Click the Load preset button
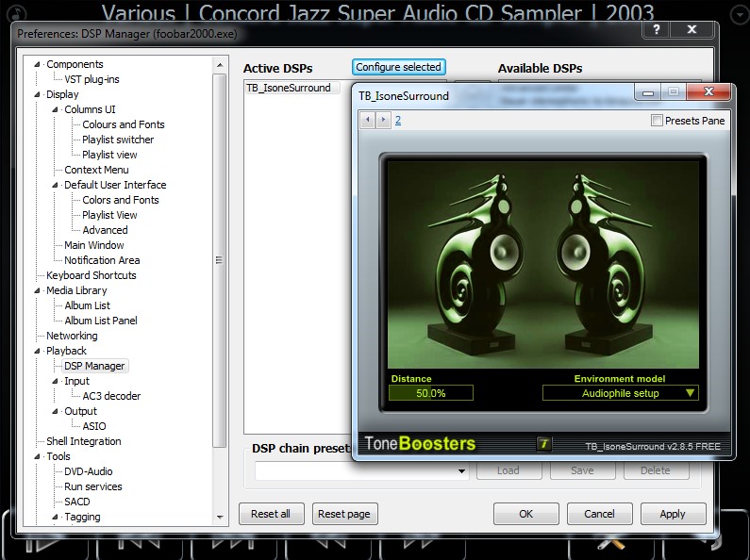 tap(508, 470)
